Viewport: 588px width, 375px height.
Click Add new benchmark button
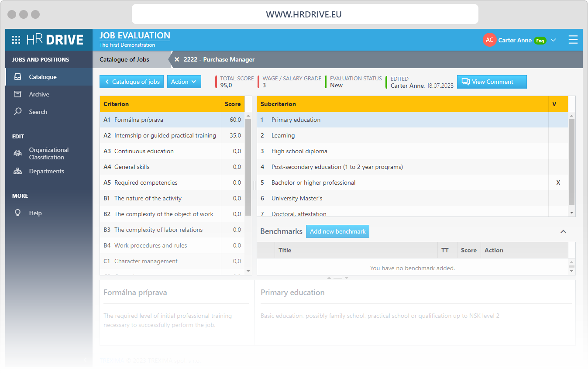[x=337, y=231]
